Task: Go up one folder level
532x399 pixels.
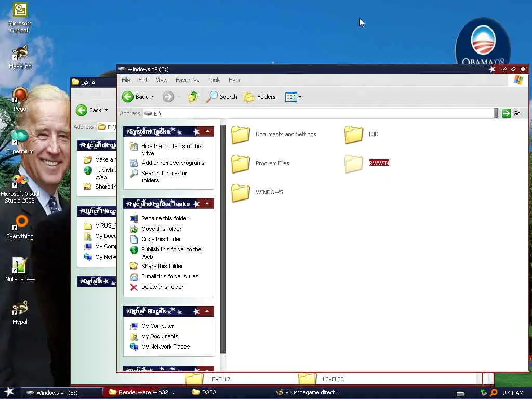Action: click(193, 97)
